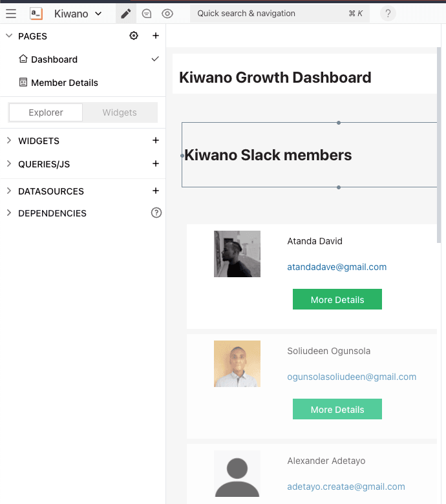Open the help question mark icon
446x504 pixels.
388,14
